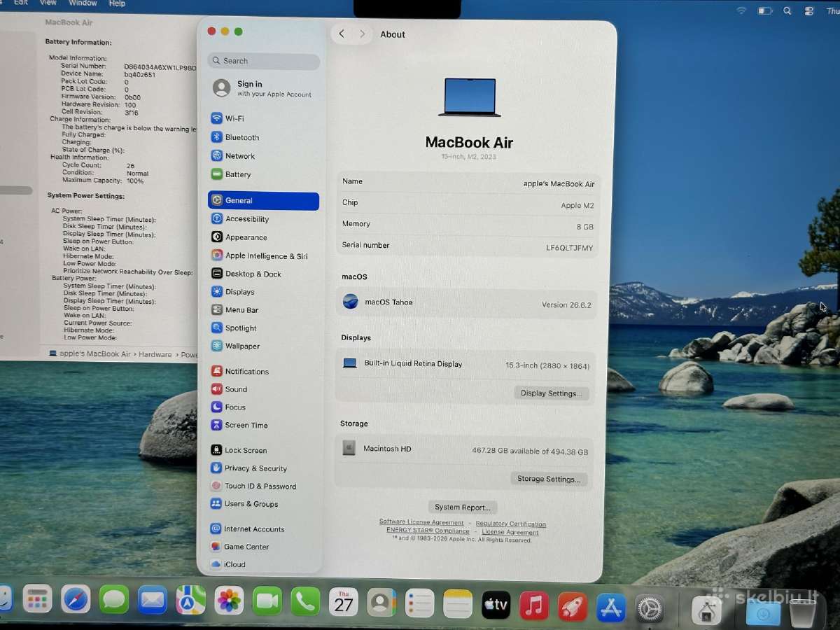Click the Wi-Fi status icon in the menu bar
The image size is (840, 630).
coord(741,10)
